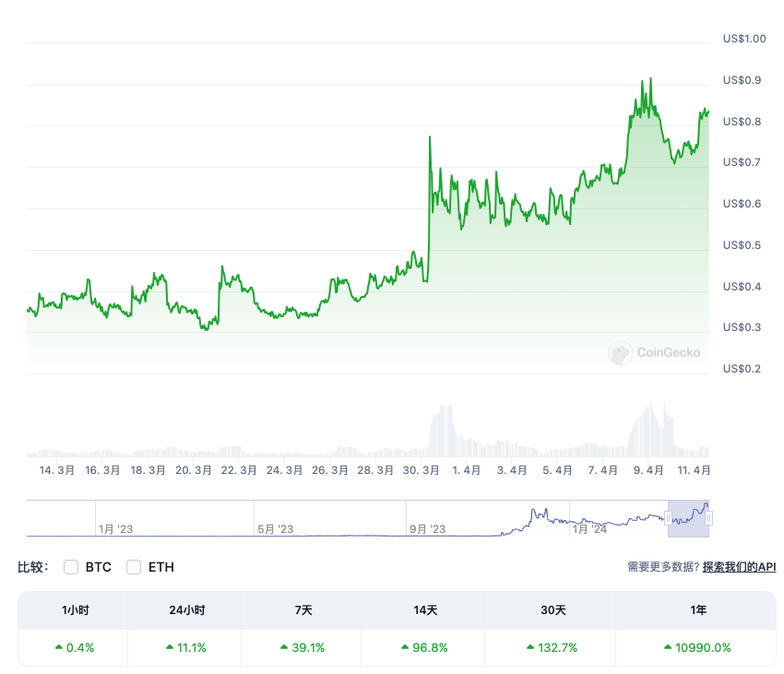Click the US$1.00 price axis label
This screenshot has height=674, width=784.
[x=744, y=39]
